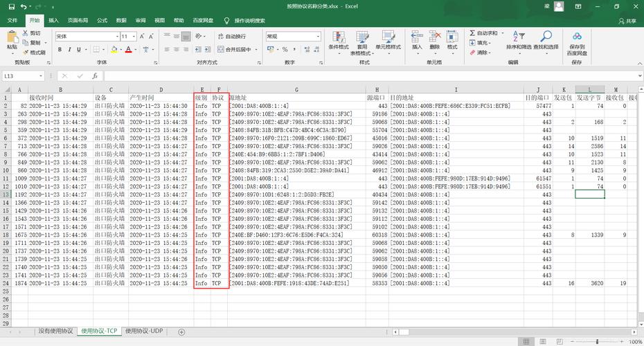Click the zoom slider handle
This screenshot has height=346, width=644.
[597, 341]
